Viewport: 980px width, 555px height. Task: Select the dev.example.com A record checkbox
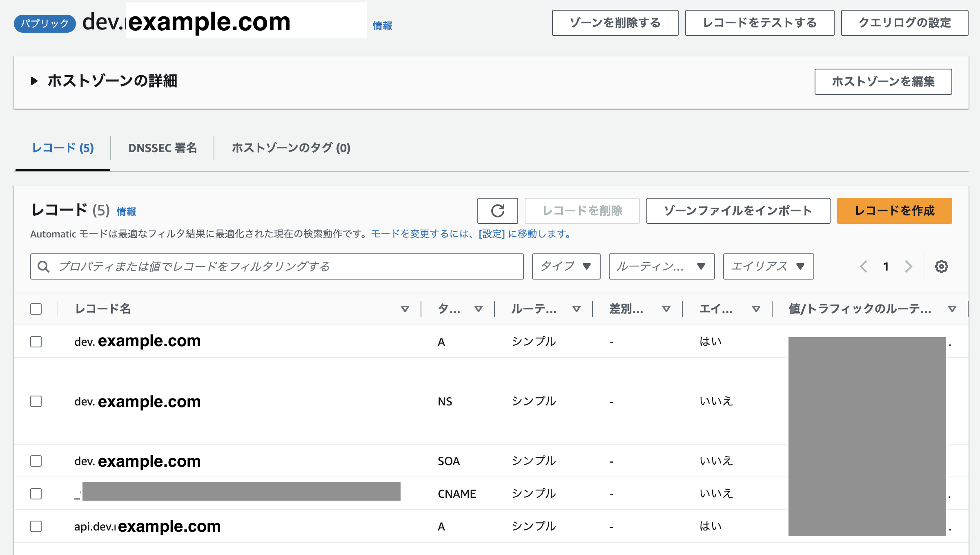(x=36, y=342)
